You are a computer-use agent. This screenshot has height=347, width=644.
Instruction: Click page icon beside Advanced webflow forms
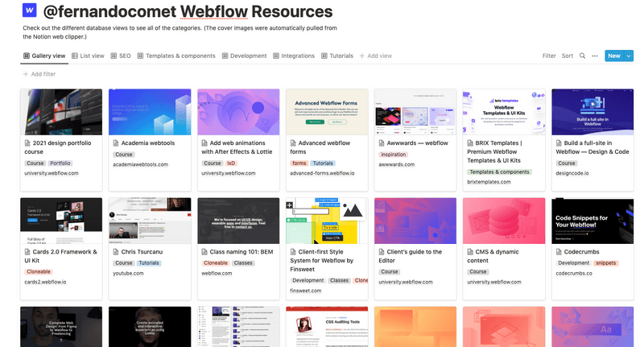coord(293,143)
